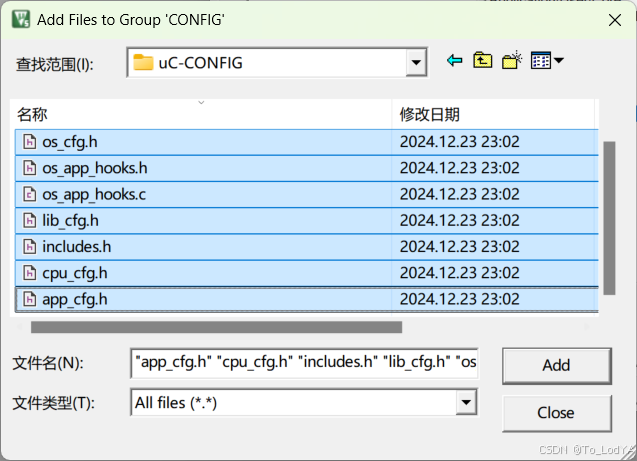Sort by the 名称 column header
637x461 pixels.
coord(201,115)
